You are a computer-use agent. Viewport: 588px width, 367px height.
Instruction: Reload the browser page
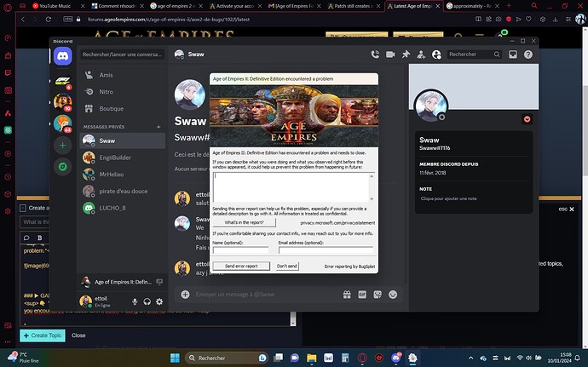[x=49, y=19]
